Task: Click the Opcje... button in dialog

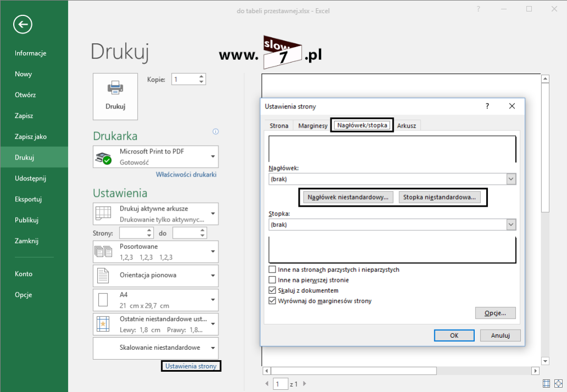Action: pyautogui.click(x=496, y=313)
